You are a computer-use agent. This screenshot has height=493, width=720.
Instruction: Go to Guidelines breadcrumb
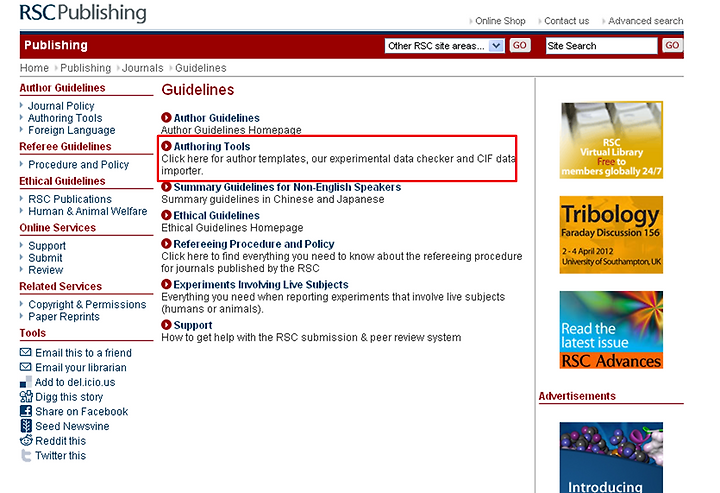click(201, 68)
